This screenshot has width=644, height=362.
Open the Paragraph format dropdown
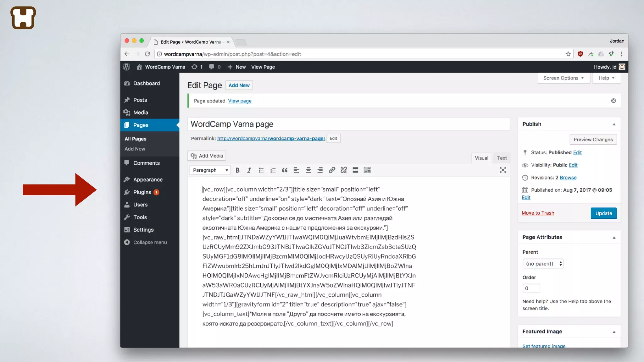pyautogui.click(x=210, y=170)
